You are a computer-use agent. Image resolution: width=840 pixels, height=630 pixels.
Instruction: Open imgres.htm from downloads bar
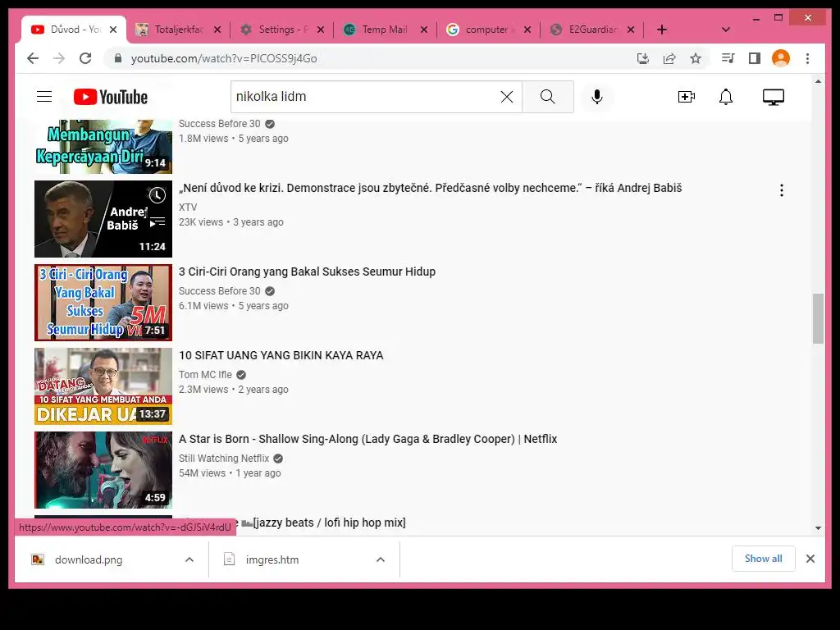272,559
